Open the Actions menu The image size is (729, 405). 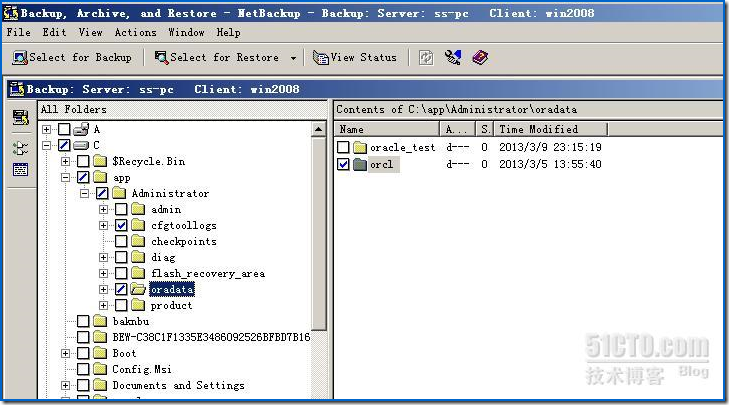(x=135, y=33)
